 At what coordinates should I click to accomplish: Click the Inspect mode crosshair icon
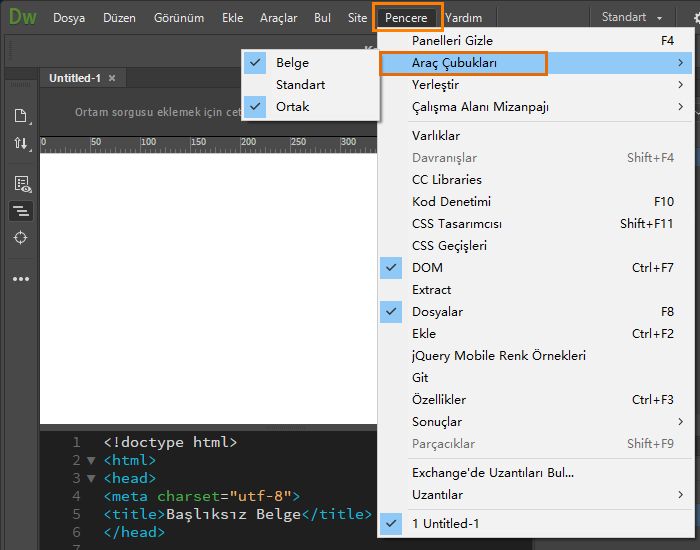tap(20, 238)
